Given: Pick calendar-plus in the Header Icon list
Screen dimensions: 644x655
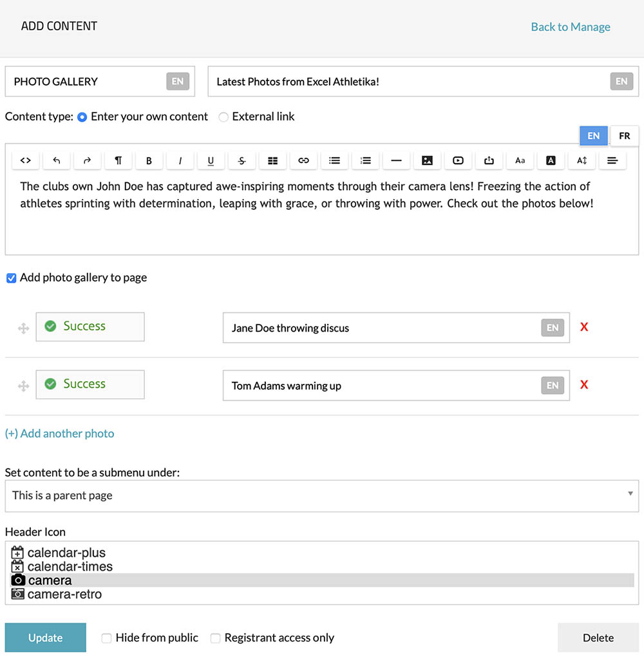Looking at the screenshot, I should [x=66, y=553].
